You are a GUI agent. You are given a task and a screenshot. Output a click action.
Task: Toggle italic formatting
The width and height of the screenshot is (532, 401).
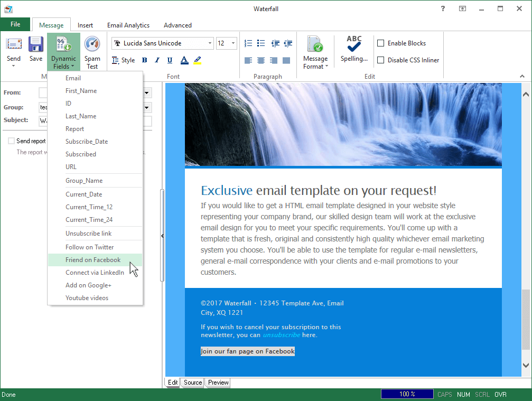click(x=157, y=60)
